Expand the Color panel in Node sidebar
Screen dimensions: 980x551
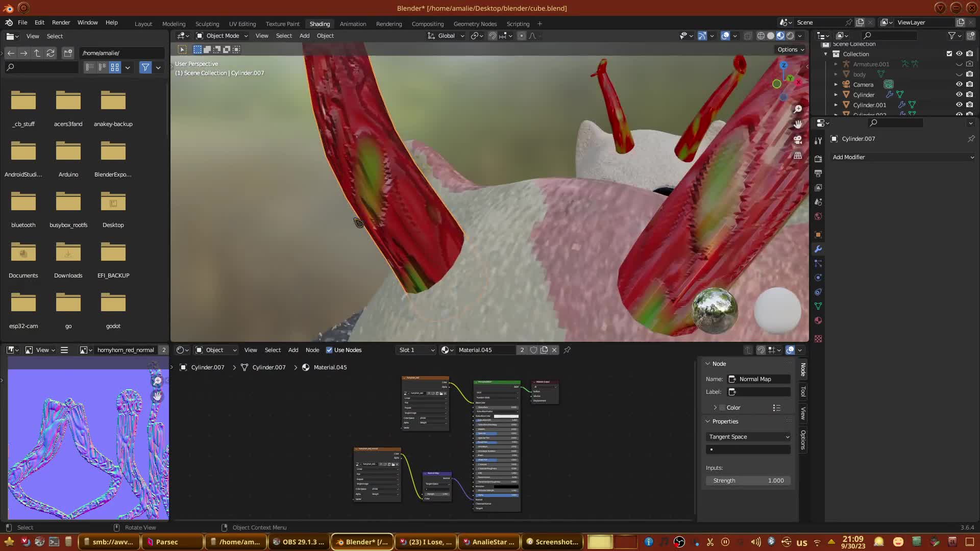[x=715, y=408]
